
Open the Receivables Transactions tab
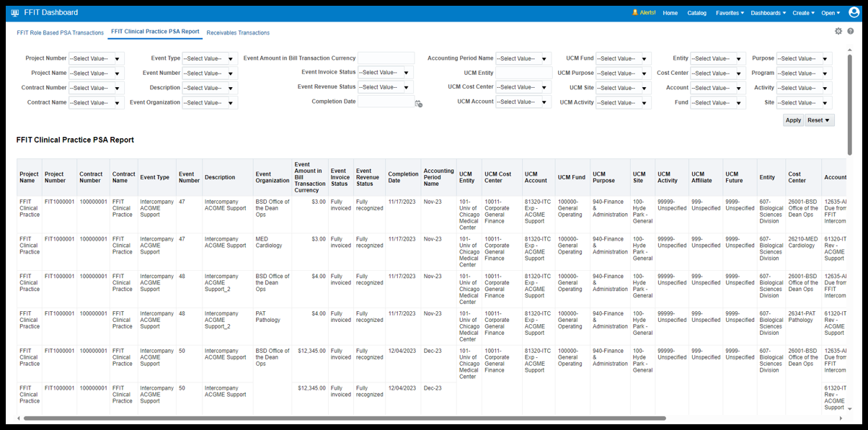(x=238, y=32)
